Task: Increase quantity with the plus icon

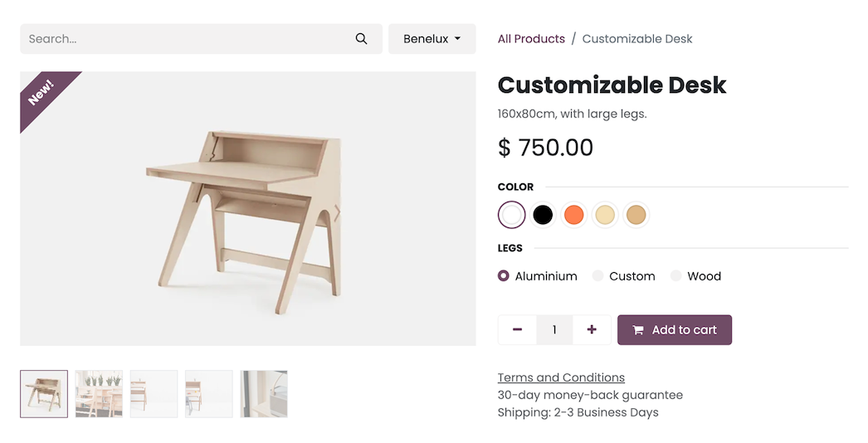Action: click(592, 330)
